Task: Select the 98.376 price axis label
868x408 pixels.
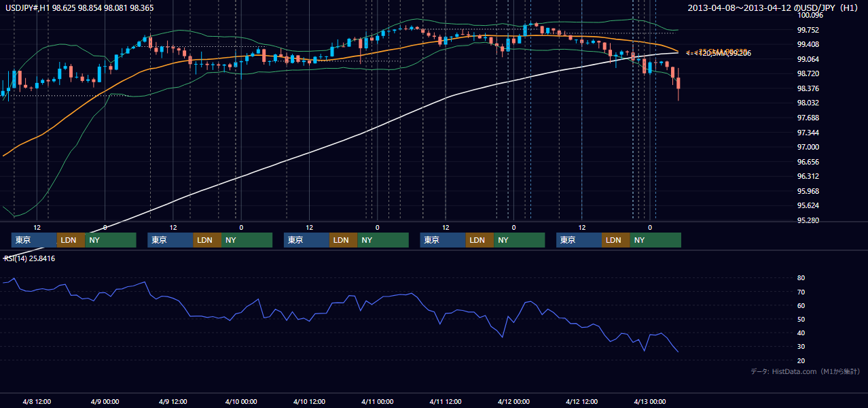Action: 809,88
